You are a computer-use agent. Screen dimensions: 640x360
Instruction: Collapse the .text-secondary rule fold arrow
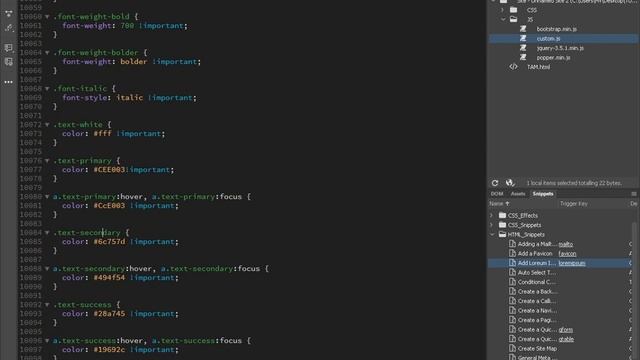pyautogui.click(x=47, y=233)
